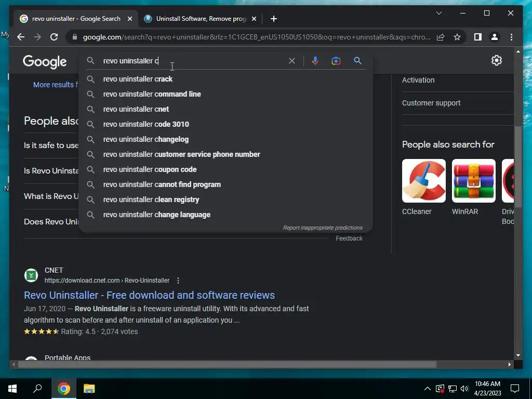532x399 pixels.
Task: Open WinRAR thumbnail in related searches
Action: click(x=474, y=181)
